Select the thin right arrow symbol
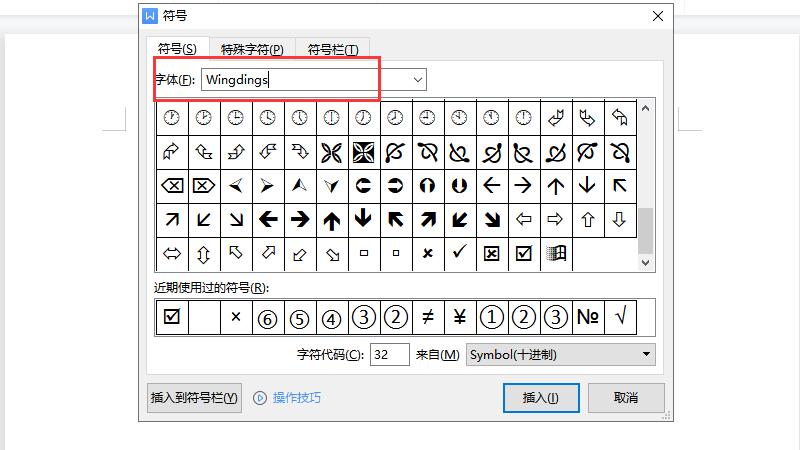 (x=524, y=186)
